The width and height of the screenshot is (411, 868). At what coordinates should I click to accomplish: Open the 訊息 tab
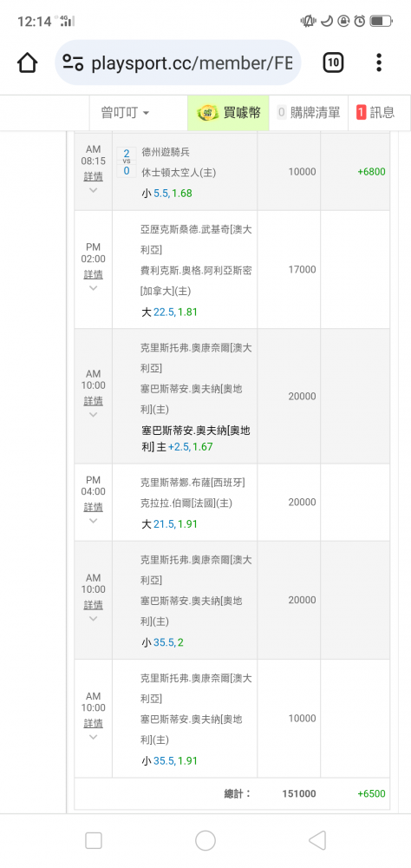click(x=376, y=113)
